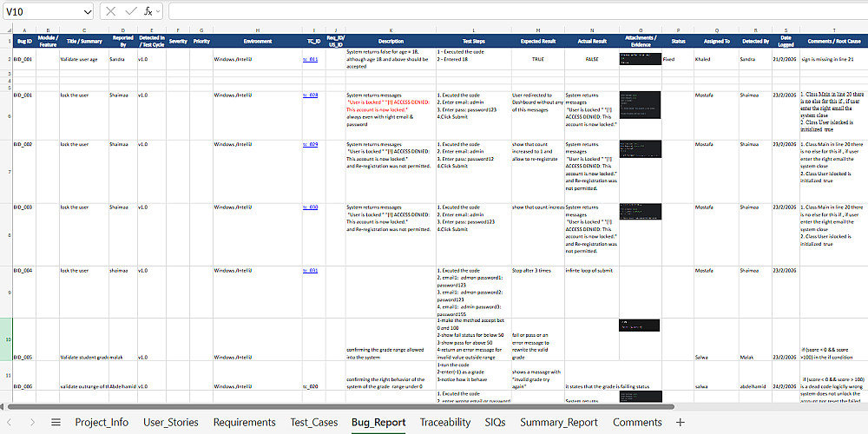This screenshot has width=868, height=434.
Task: Click the Actual Result header cell
Action: 592,41
